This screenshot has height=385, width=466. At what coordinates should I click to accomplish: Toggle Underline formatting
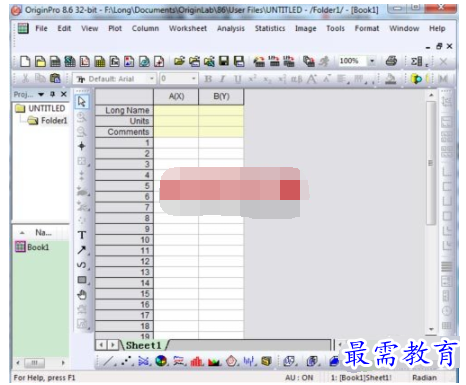[x=237, y=79]
